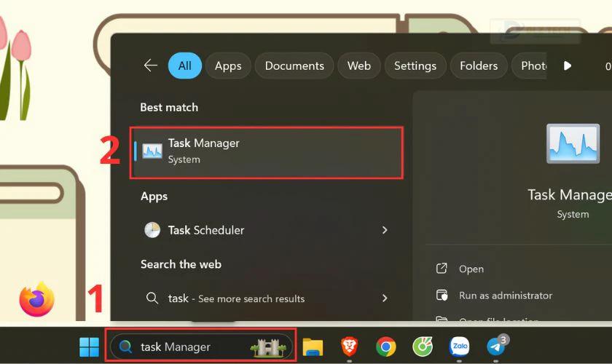Switch to the Web filter tab

359,66
